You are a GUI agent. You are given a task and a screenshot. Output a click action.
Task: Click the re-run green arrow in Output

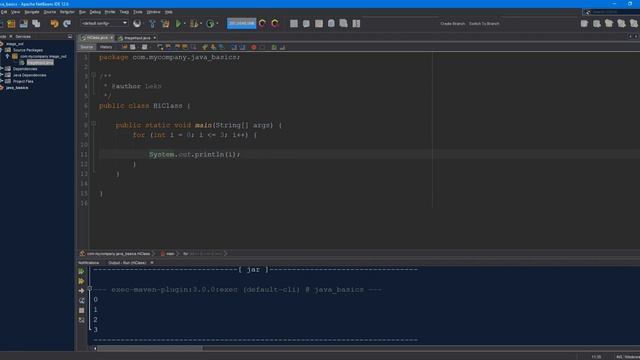[x=81, y=271]
